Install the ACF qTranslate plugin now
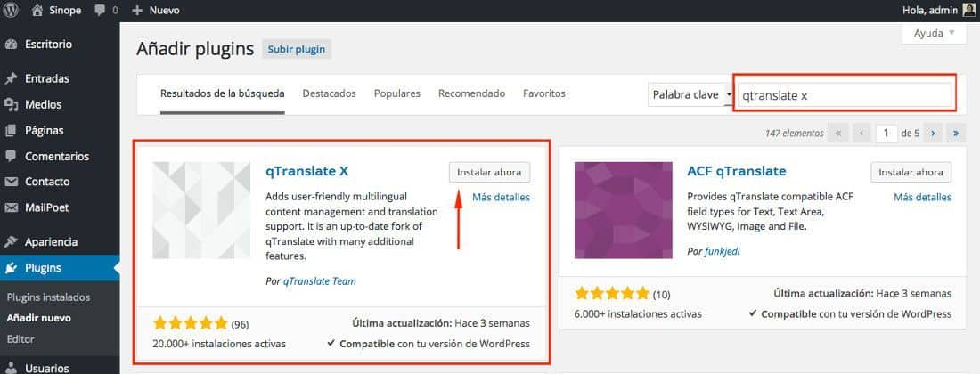Screen dimensions: 980x374 coord(911,173)
